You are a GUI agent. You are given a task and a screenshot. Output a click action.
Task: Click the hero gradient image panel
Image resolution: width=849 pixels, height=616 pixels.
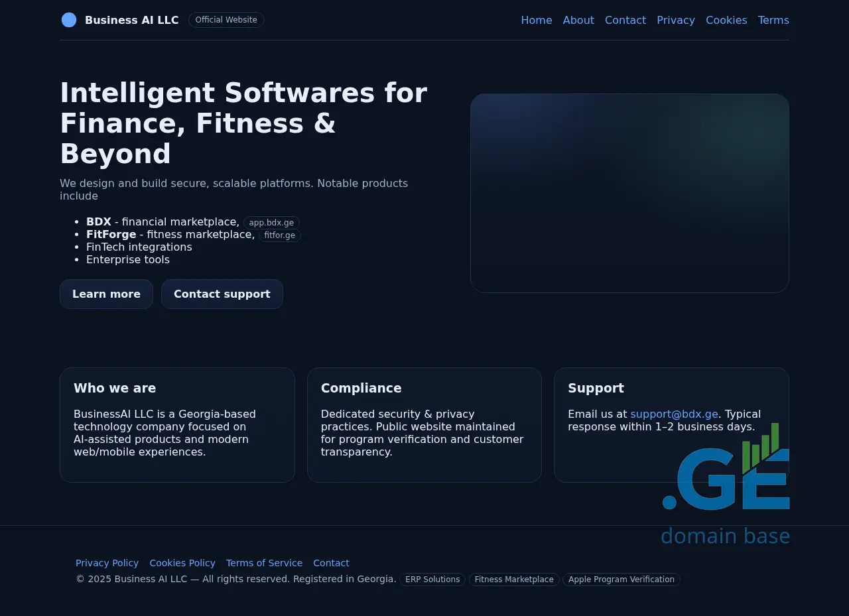tap(629, 193)
